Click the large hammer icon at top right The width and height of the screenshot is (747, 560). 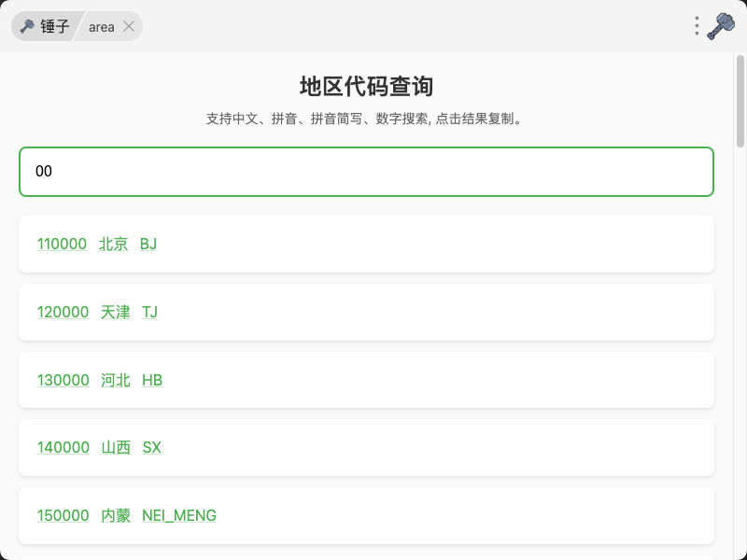click(x=721, y=26)
